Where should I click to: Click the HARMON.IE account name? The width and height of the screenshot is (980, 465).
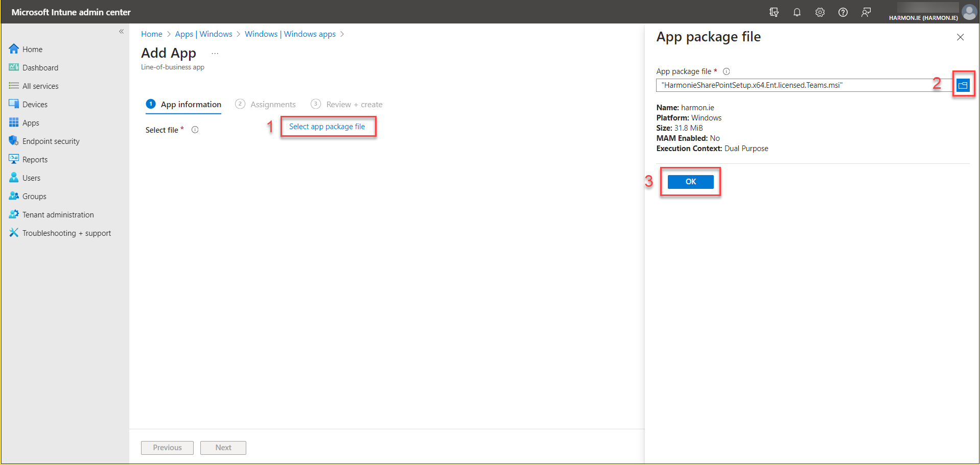[923, 18]
